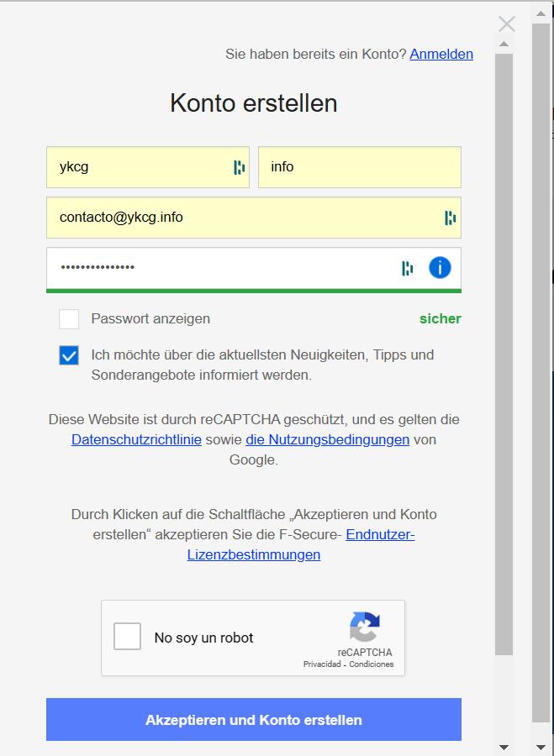Click Akzeptieren und Konto erstellen button
The width and height of the screenshot is (554, 756).
[x=254, y=719]
